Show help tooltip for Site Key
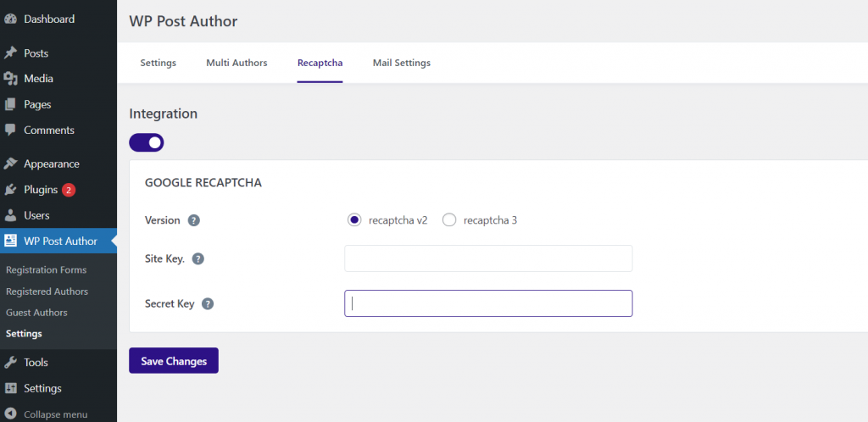Image resolution: width=868 pixels, height=422 pixels. click(198, 258)
